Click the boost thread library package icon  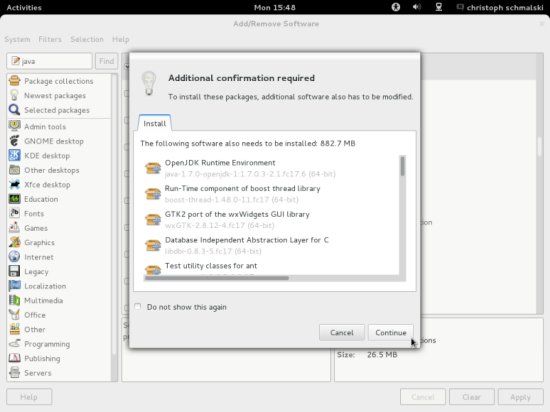tap(153, 194)
